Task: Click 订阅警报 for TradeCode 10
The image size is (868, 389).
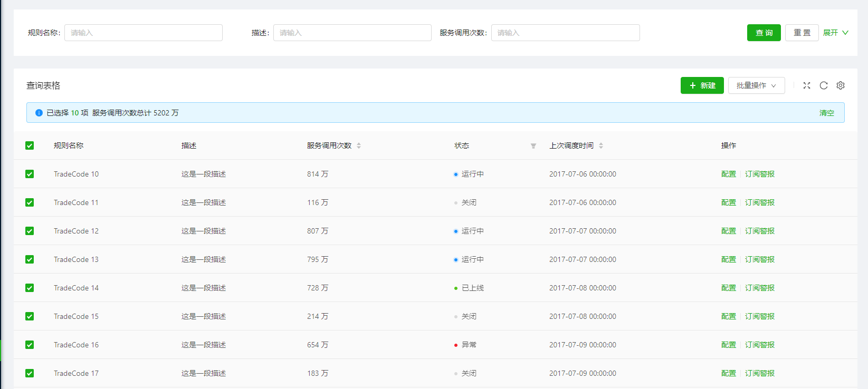Action: pos(760,174)
